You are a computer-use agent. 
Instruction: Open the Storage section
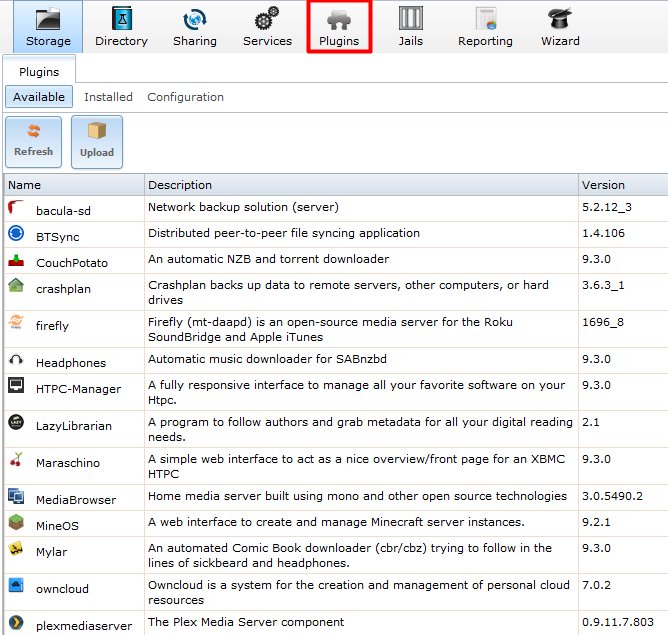pos(48,27)
